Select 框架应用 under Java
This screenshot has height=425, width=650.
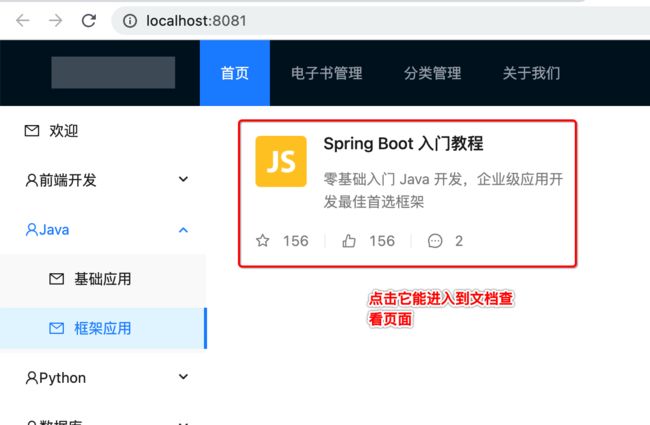103,328
